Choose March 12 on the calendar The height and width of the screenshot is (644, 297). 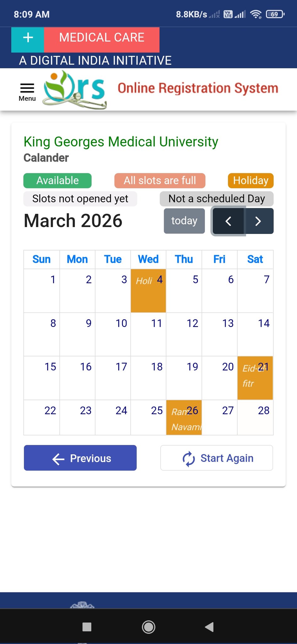click(x=184, y=334)
